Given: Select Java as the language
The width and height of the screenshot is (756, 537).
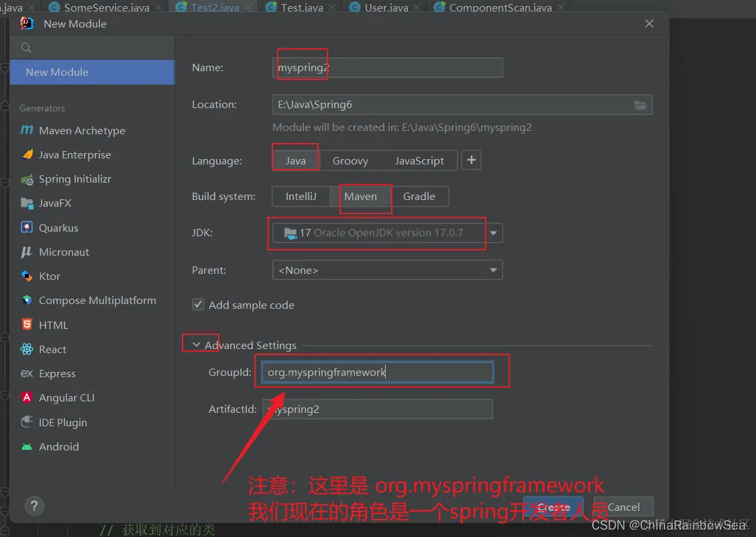Looking at the screenshot, I should point(296,160).
